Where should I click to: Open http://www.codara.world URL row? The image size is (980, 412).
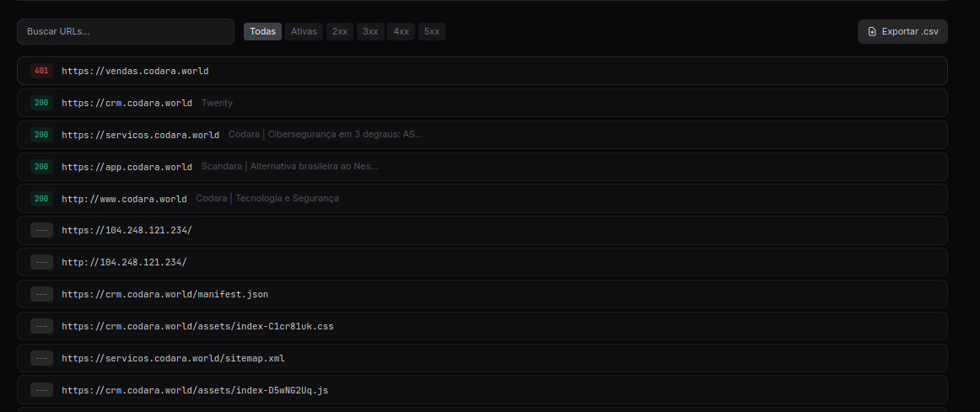pos(482,199)
